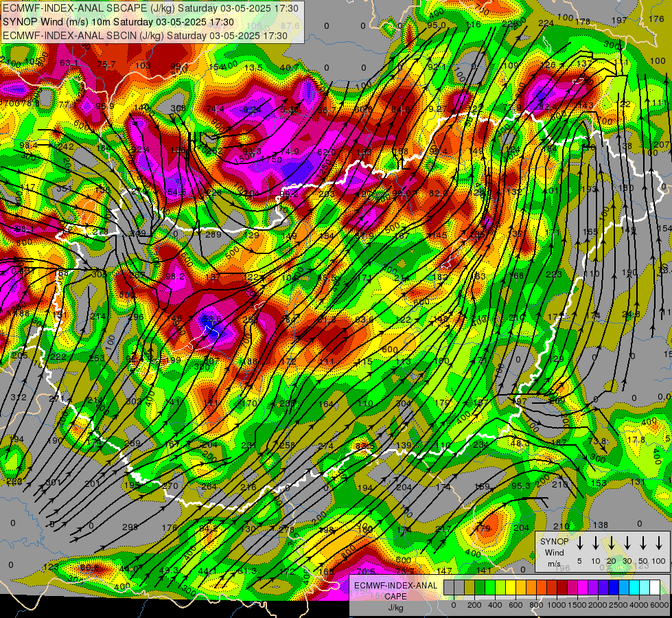The image size is (672, 618).
Task: Click the map value 312
Action: (x=19, y=397)
